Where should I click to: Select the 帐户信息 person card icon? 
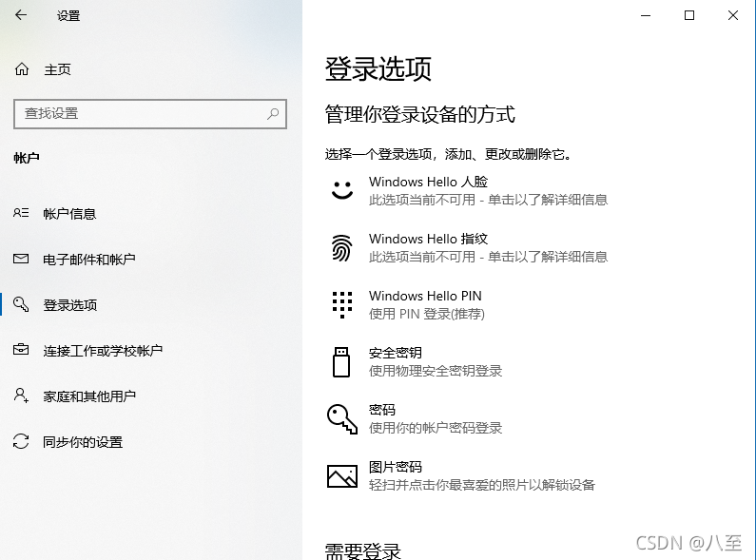click(x=21, y=213)
